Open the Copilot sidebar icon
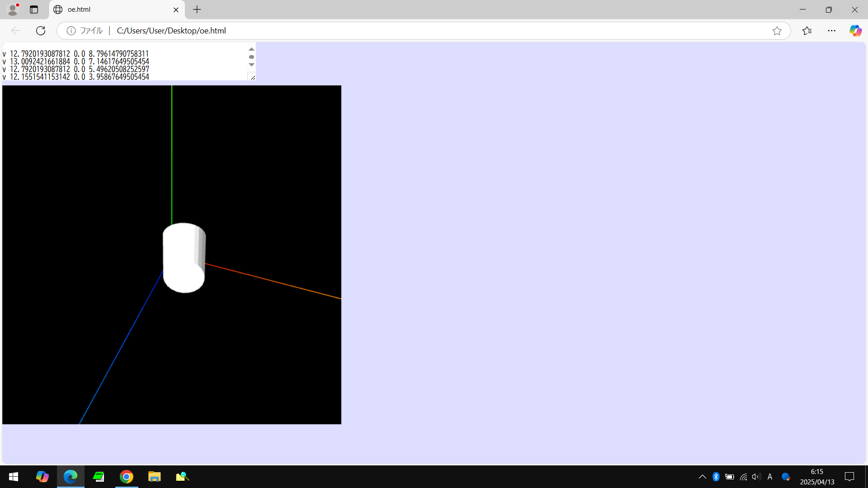The height and width of the screenshot is (488, 868). (x=855, y=31)
